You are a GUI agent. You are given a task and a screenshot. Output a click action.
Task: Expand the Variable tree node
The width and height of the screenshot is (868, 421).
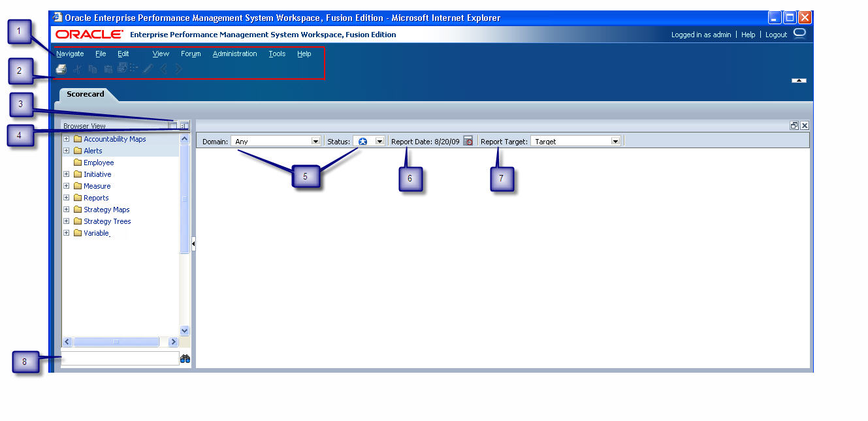coord(67,233)
